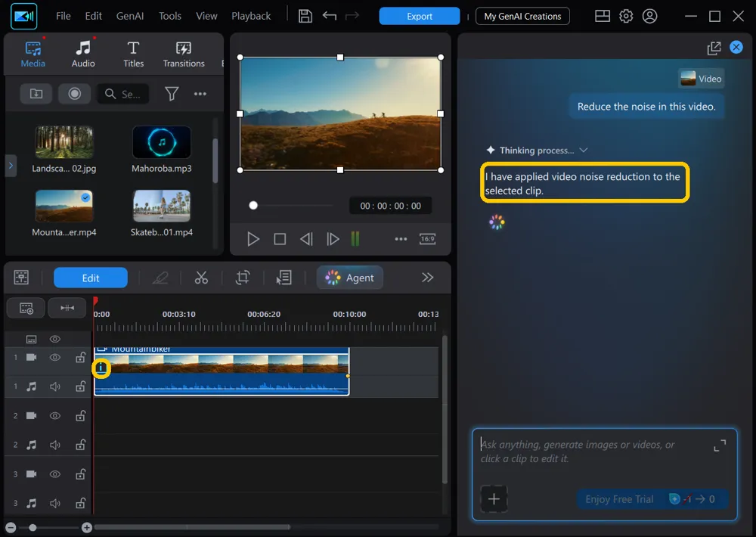Change the 16:9 aspect ratio icon
Image resolution: width=756 pixels, height=537 pixels.
(x=427, y=239)
